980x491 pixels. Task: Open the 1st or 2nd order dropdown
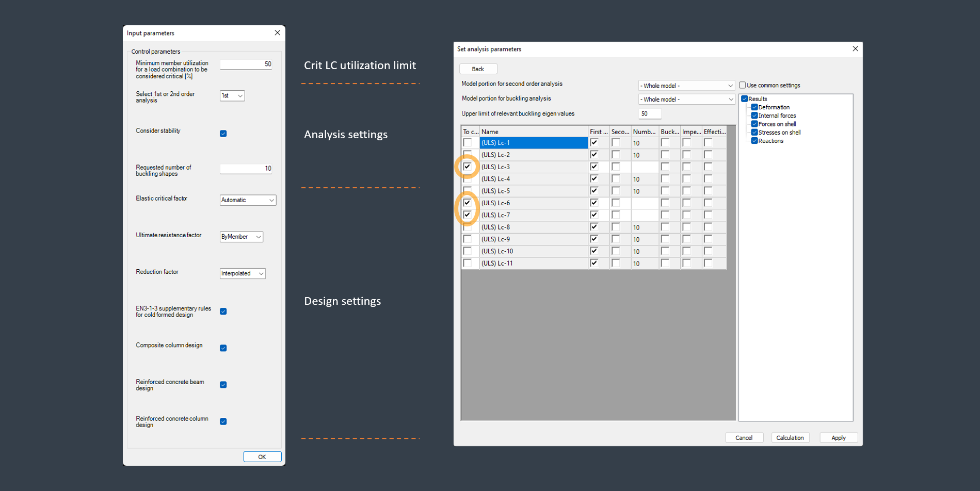[232, 96]
